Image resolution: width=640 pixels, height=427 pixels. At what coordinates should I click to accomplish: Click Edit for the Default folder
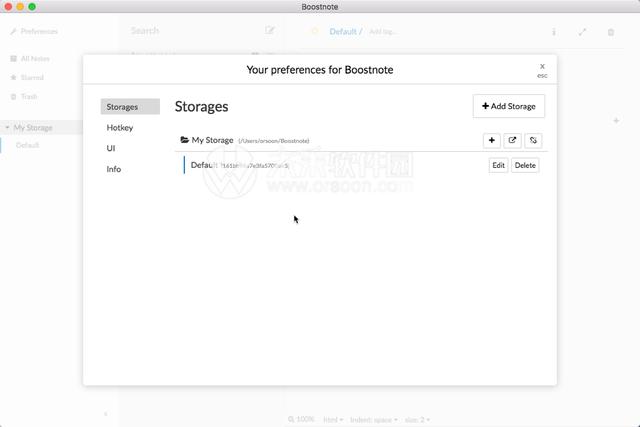[x=498, y=165]
